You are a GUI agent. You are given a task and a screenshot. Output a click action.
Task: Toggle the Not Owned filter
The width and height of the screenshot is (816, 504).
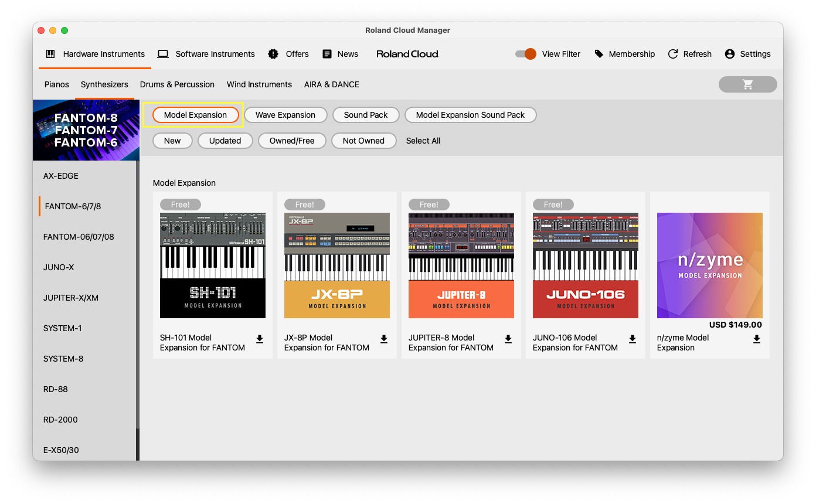pos(363,141)
